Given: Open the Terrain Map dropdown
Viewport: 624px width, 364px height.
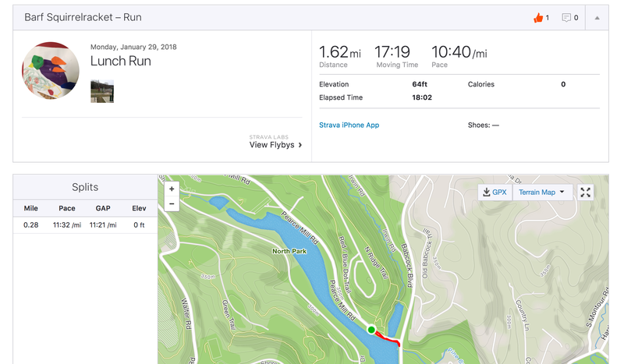Looking at the screenshot, I should [542, 192].
